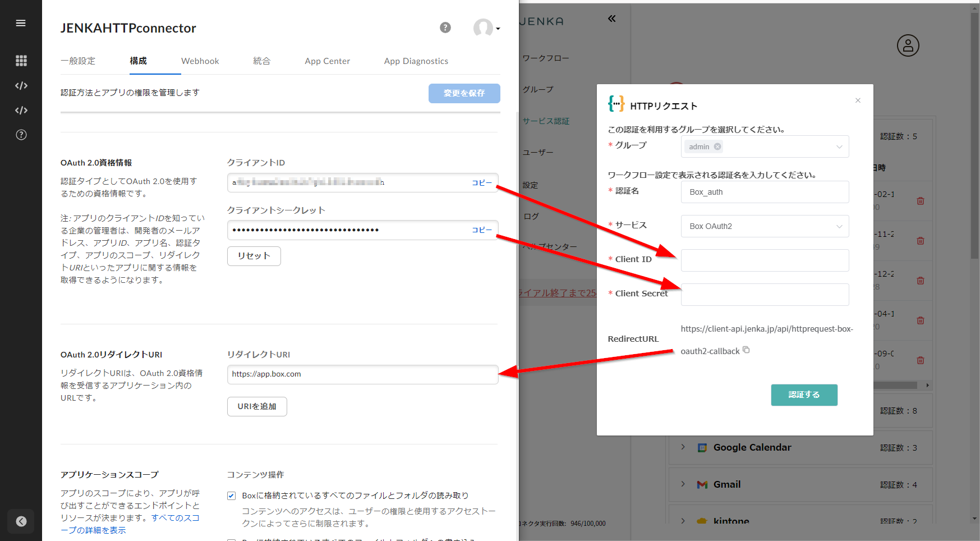Click the JENKA page vertical scrollbar
Image resolution: width=980 pixels, height=541 pixels.
click(x=975, y=135)
